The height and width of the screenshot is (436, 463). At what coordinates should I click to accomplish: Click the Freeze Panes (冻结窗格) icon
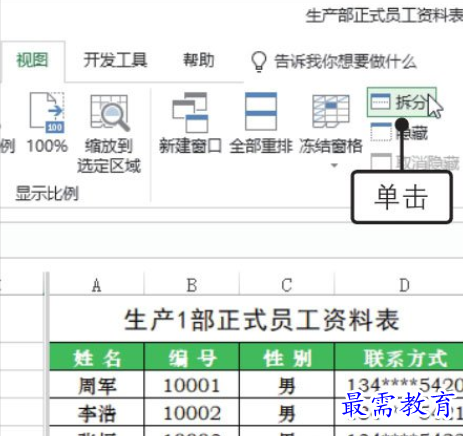pos(331,112)
